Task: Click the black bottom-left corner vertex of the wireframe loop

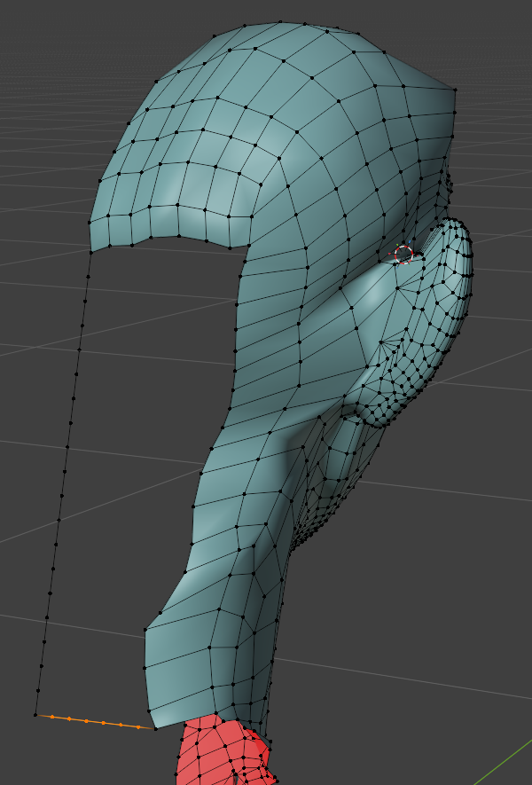Action: point(35,714)
